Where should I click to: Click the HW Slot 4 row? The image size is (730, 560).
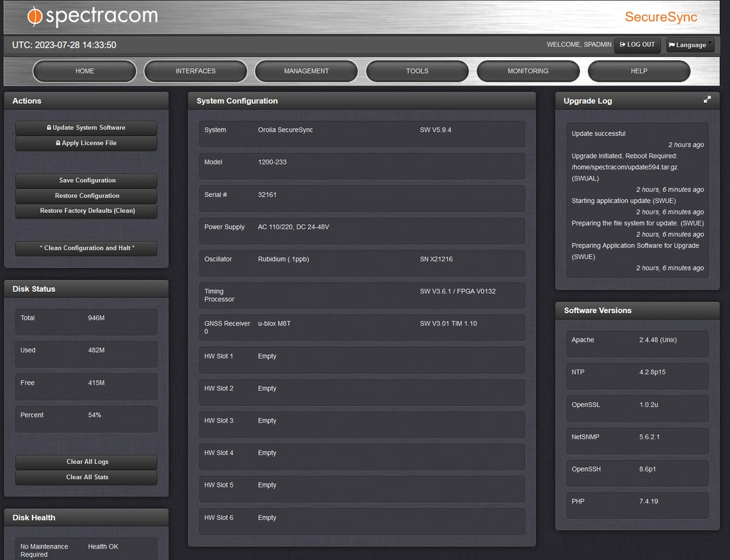[x=362, y=456]
